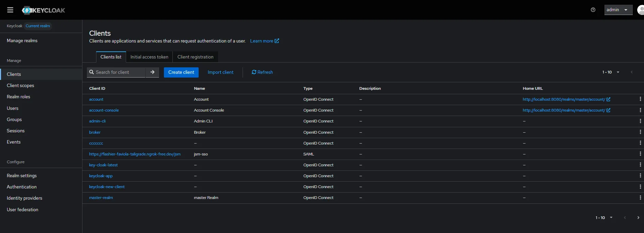Open the ngrok-free.dev/jsm client link
644x233 pixels.
pyautogui.click(x=135, y=154)
